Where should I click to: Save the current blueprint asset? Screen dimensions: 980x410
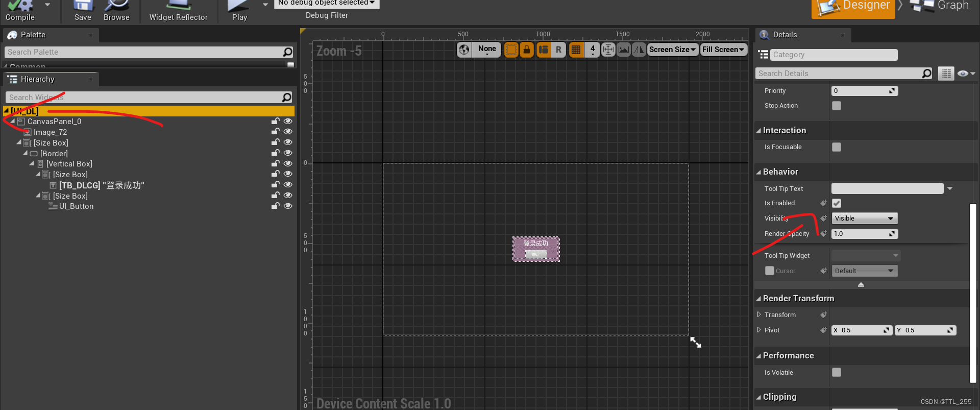(x=83, y=10)
